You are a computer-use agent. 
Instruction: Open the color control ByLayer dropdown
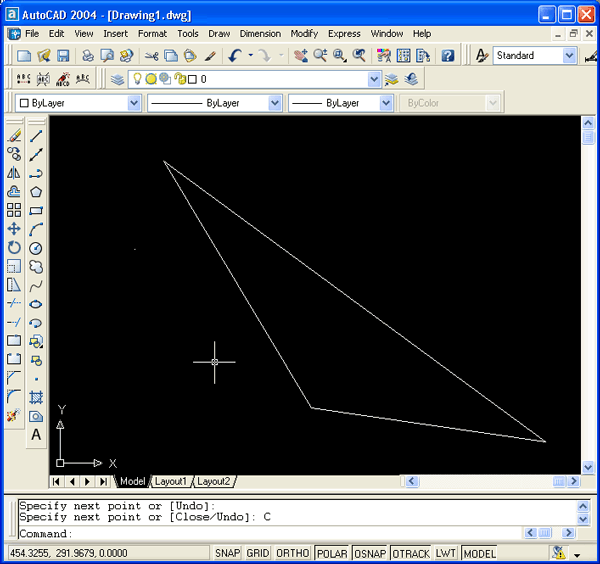(x=134, y=103)
